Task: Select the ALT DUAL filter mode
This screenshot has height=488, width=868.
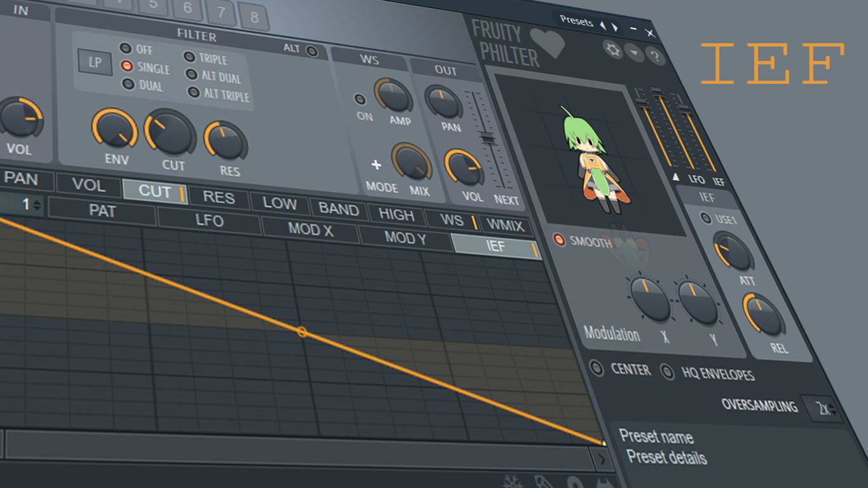Action: pos(191,74)
